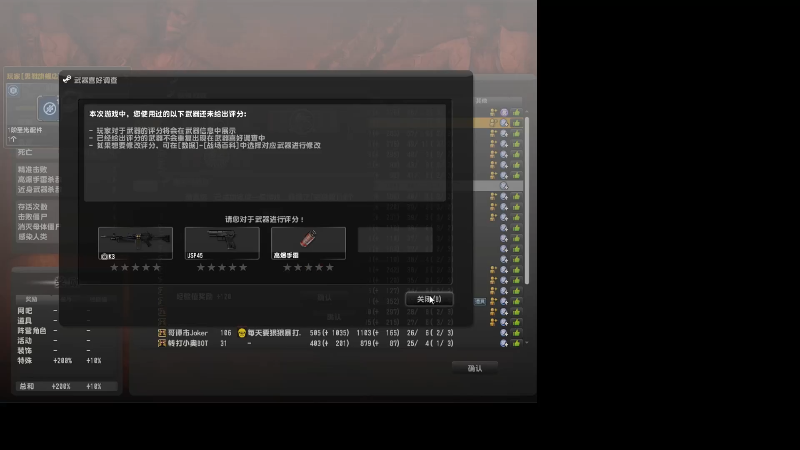Click the 活动 bonus row label

(24, 341)
